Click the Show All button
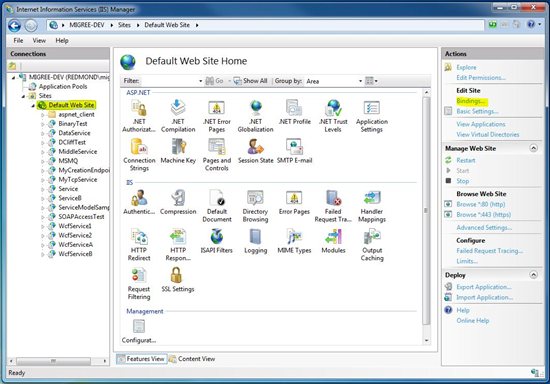Viewport: 550px width, 384px height. pos(250,81)
